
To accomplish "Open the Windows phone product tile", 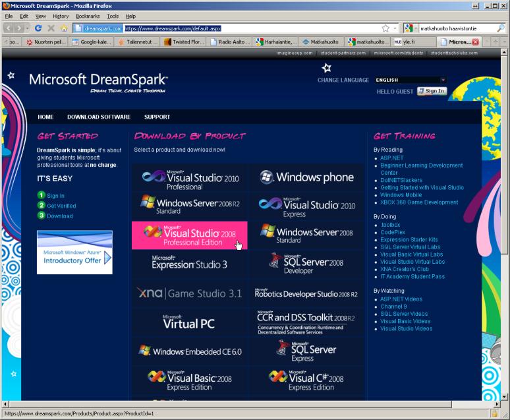I will [306, 177].
